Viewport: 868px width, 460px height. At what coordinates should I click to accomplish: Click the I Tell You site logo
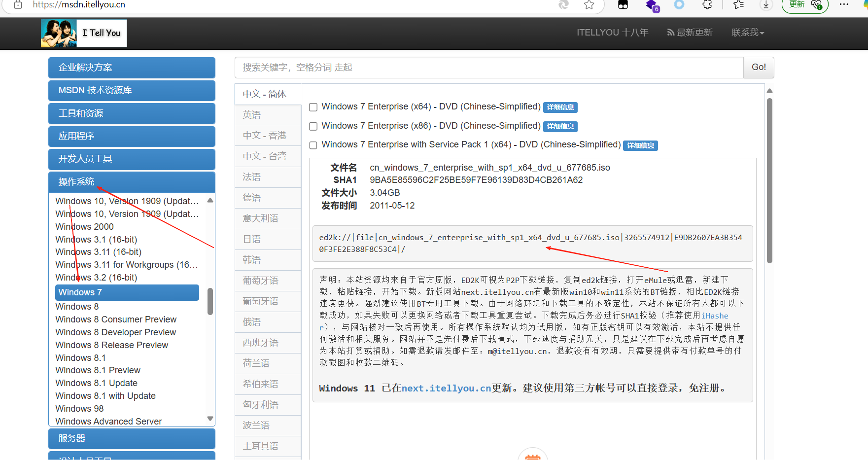(84, 33)
